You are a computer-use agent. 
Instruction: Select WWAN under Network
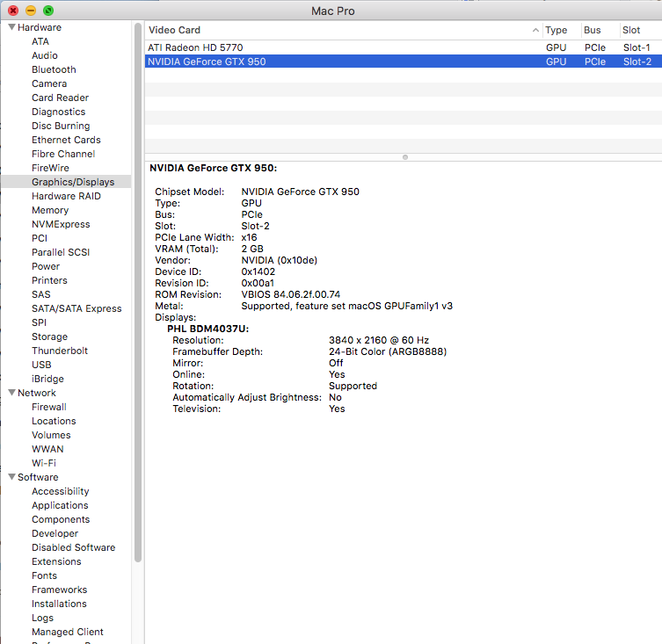[47, 449]
